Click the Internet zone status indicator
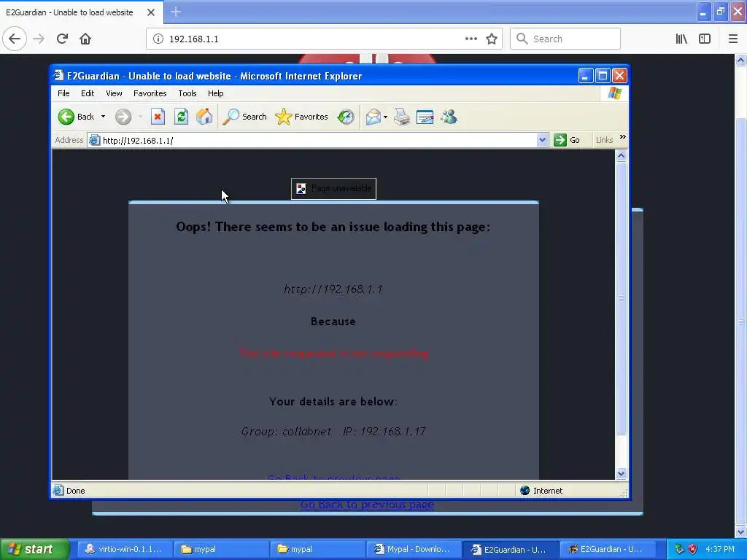Viewport: 747px width, 560px height. (542, 491)
